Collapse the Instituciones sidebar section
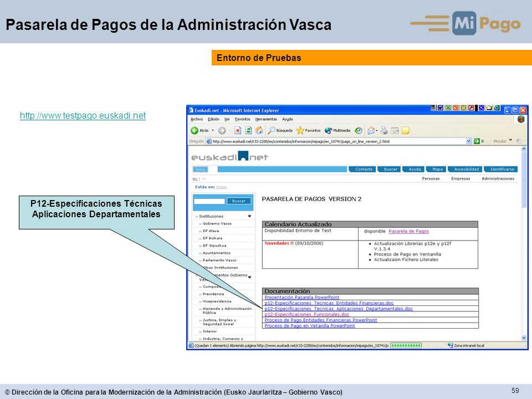This screenshot has width=532, height=399. (x=249, y=216)
